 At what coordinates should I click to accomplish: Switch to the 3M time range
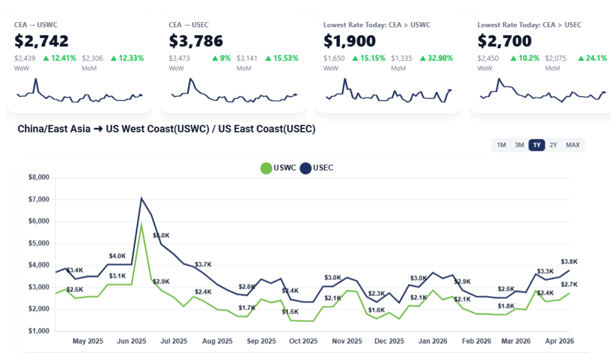519,145
